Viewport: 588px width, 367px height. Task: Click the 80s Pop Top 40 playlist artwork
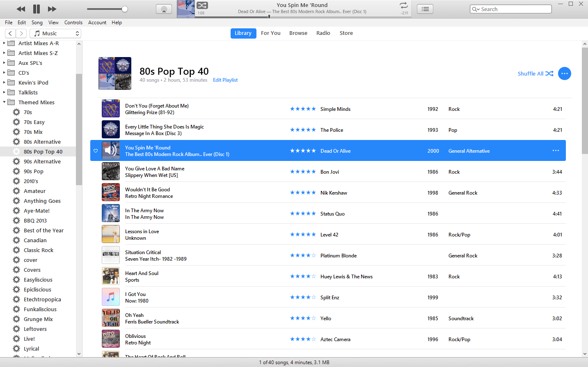click(x=115, y=73)
